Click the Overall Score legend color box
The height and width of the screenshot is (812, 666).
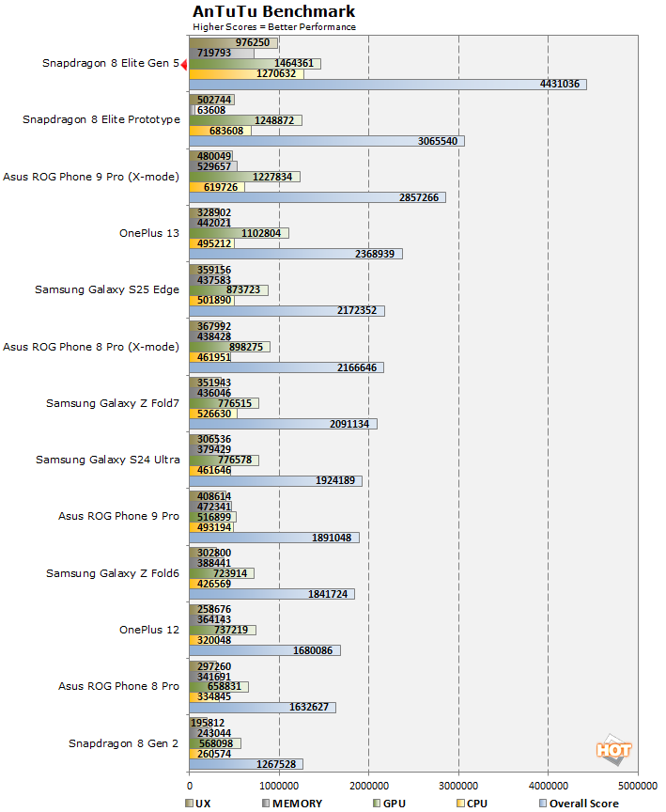pos(543,804)
